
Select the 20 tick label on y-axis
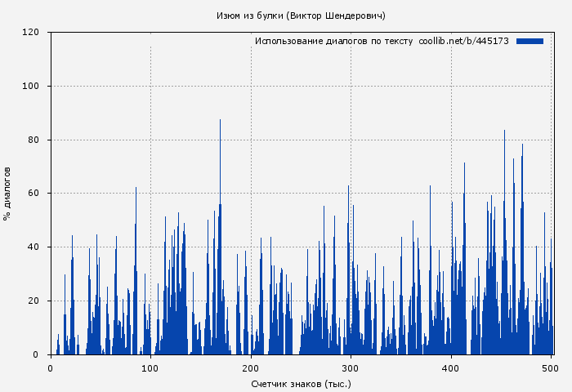(34, 301)
